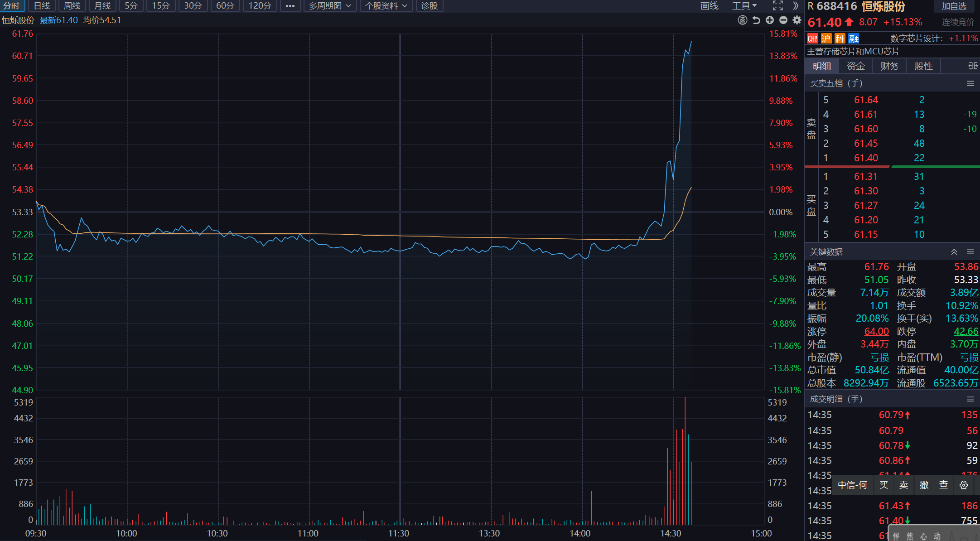Screen dimensions: 980x541
Task: Switch to the 5分 chart period
Action: [x=131, y=6]
